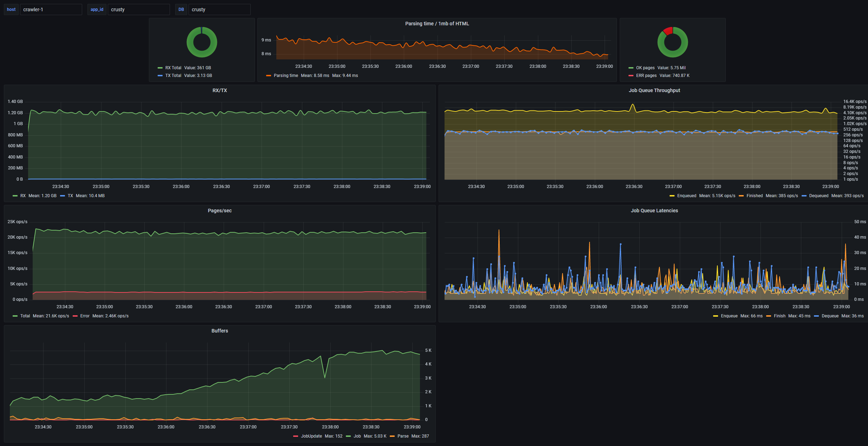
Task: Click the Pages/sec panel title
Action: (x=219, y=211)
